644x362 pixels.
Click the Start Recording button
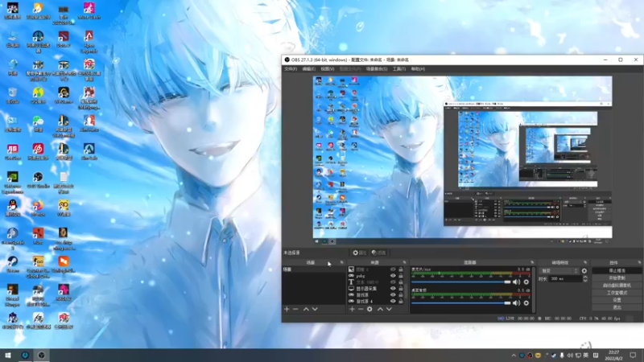(617, 278)
